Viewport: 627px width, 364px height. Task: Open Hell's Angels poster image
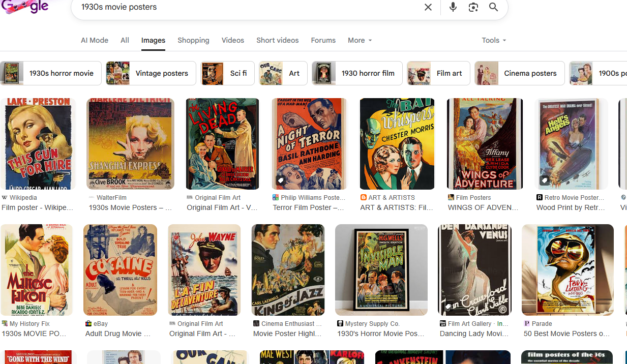[572, 144]
